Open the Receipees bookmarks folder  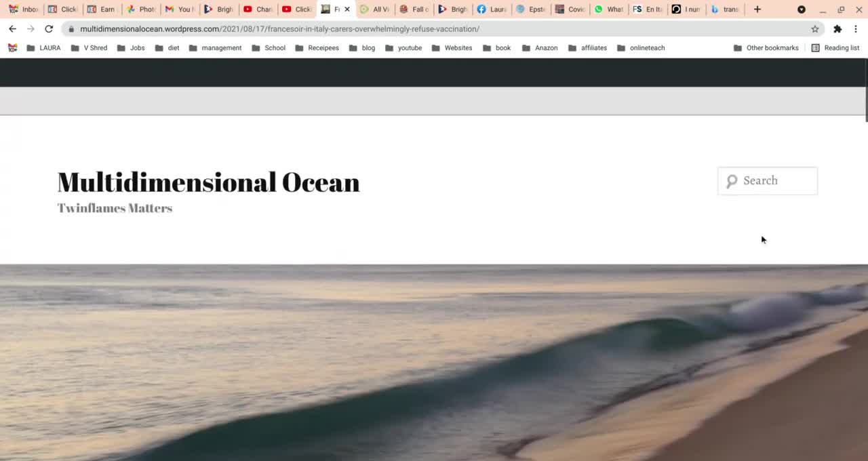pyautogui.click(x=317, y=48)
